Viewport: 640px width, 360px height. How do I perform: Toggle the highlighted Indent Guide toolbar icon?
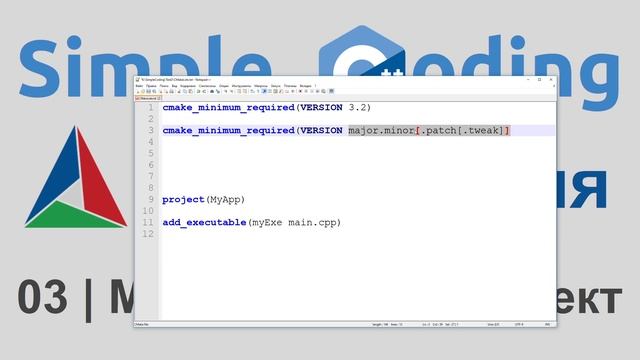pos(264,91)
